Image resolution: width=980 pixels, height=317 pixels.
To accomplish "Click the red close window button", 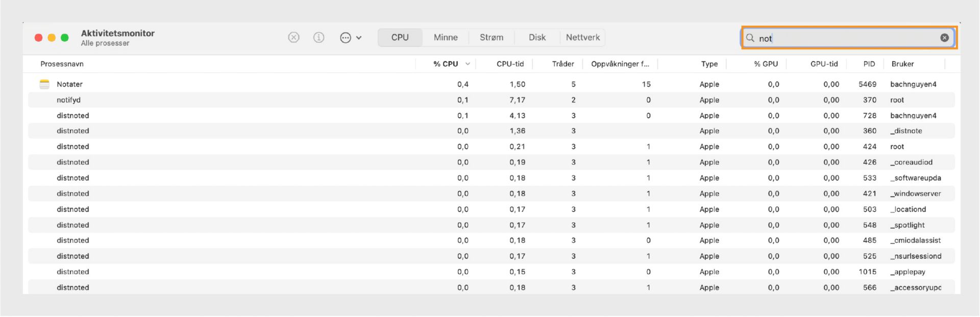I will (x=38, y=38).
